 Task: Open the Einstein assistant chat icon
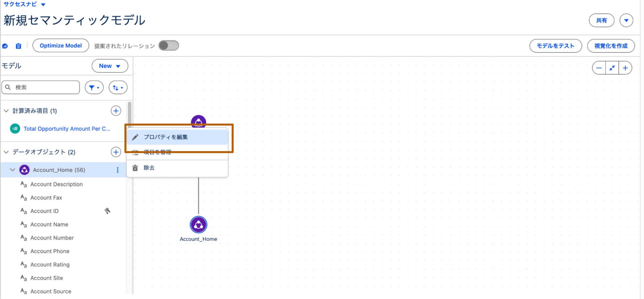pyautogui.click(x=5, y=46)
